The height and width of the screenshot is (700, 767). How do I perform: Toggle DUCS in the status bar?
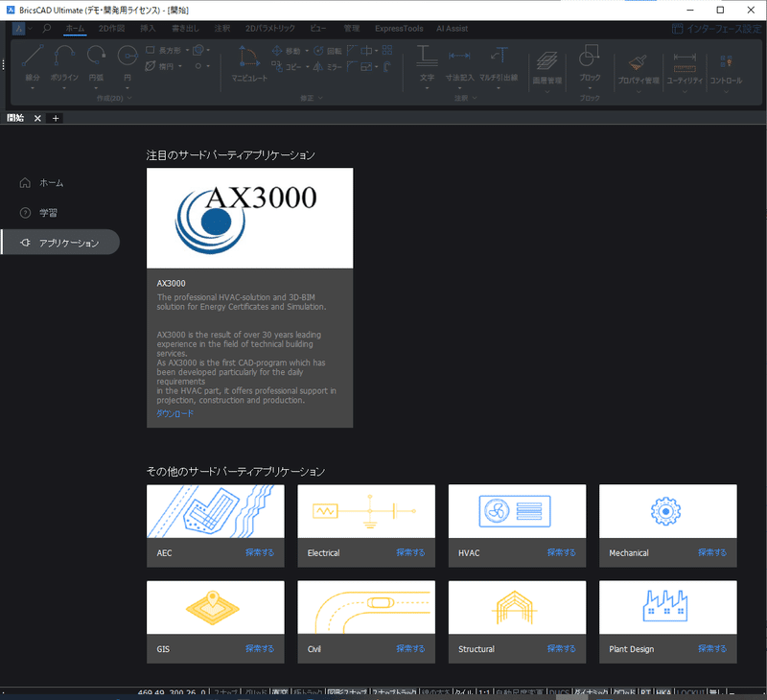(x=559, y=692)
